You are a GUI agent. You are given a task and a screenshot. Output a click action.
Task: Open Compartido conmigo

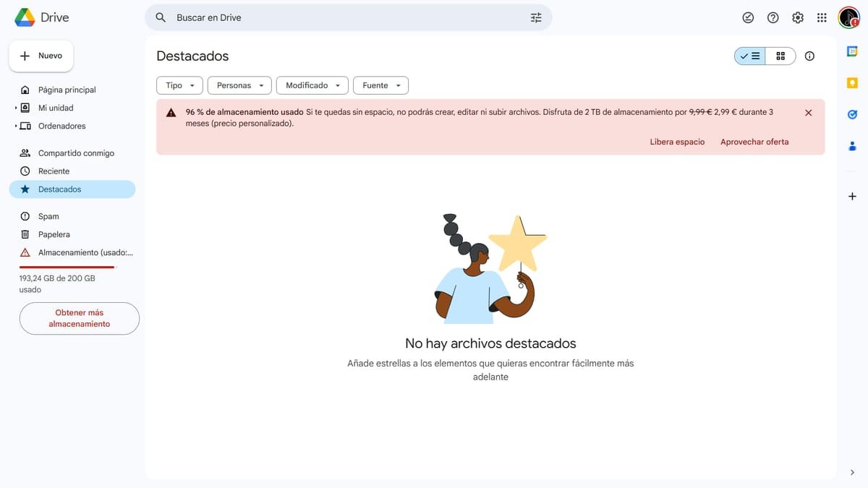coord(72,153)
